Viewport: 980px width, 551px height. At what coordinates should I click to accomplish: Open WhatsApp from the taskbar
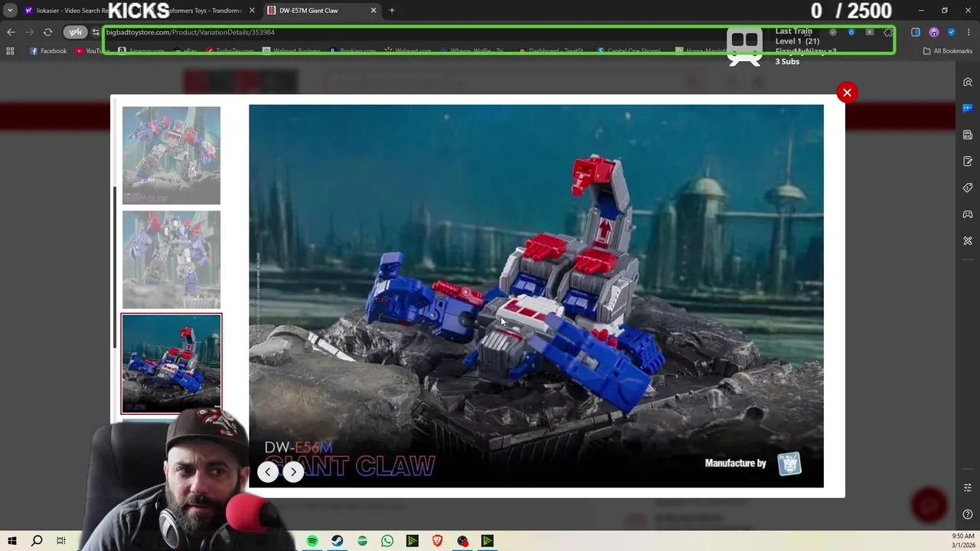click(x=387, y=541)
